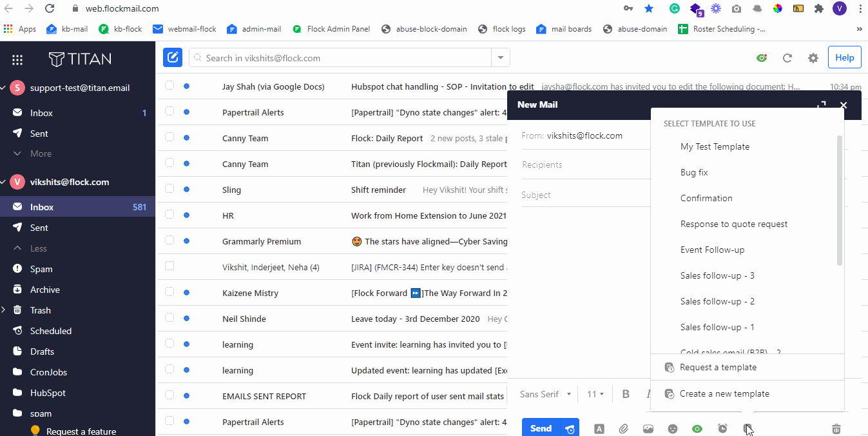Image resolution: width=868 pixels, height=436 pixels.
Task: Click the color wheel extension icon
Action: tap(778, 8)
